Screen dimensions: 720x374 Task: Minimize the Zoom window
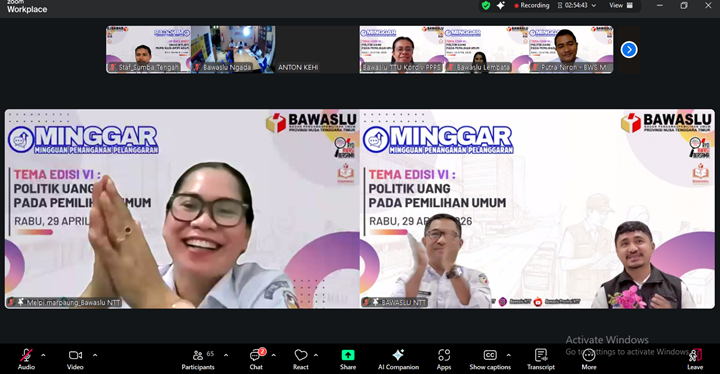(x=660, y=6)
